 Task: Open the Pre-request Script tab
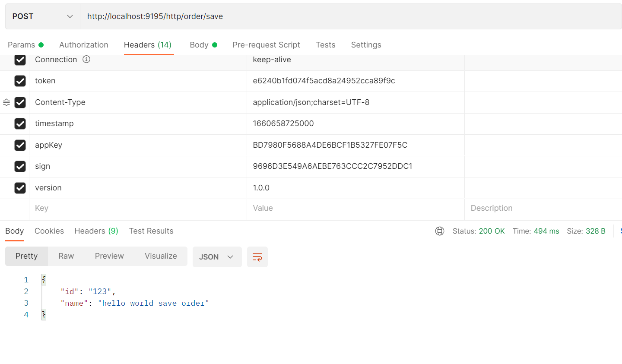266,45
